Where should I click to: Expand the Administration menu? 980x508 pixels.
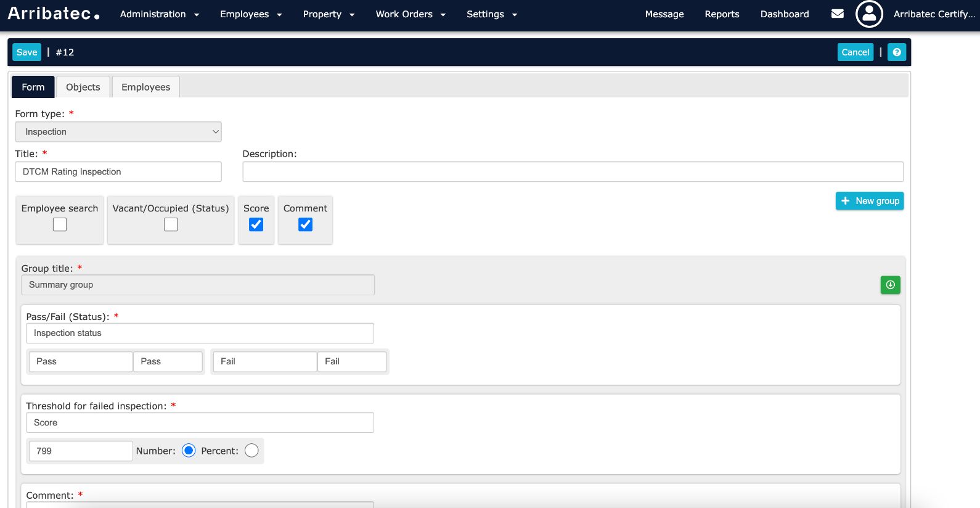pyautogui.click(x=159, y=14)
